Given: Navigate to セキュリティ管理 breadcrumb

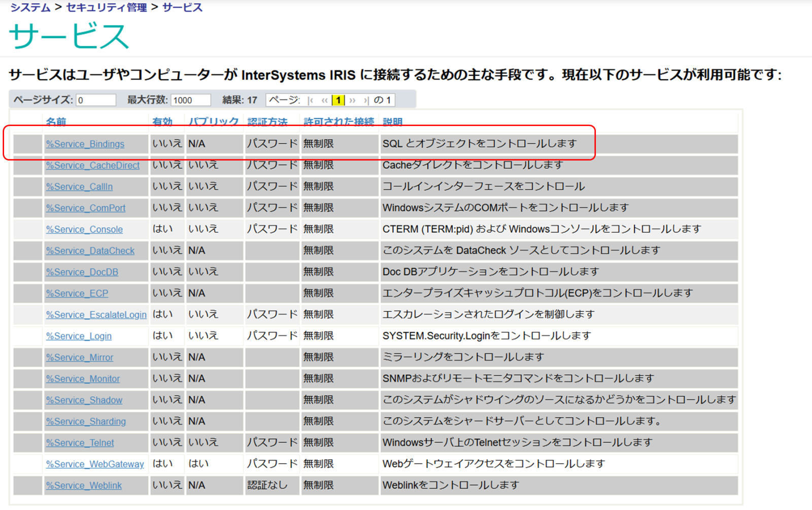Looking at the screenshot, I should click(106, 8).
